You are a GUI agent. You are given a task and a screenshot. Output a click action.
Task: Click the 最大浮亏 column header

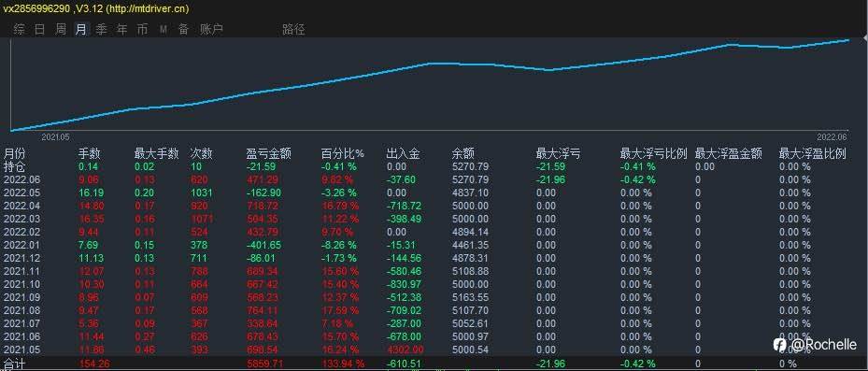[558, 153]
